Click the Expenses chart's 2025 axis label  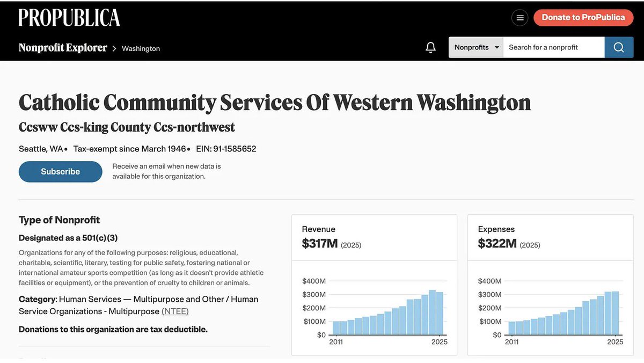pyautogui.click(x=615, y=342)
